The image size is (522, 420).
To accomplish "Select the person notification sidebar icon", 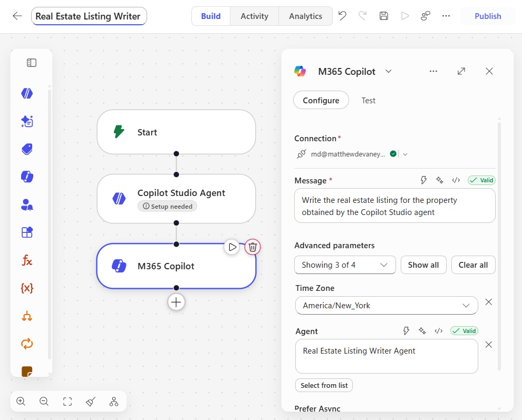I will coord(27,204).
